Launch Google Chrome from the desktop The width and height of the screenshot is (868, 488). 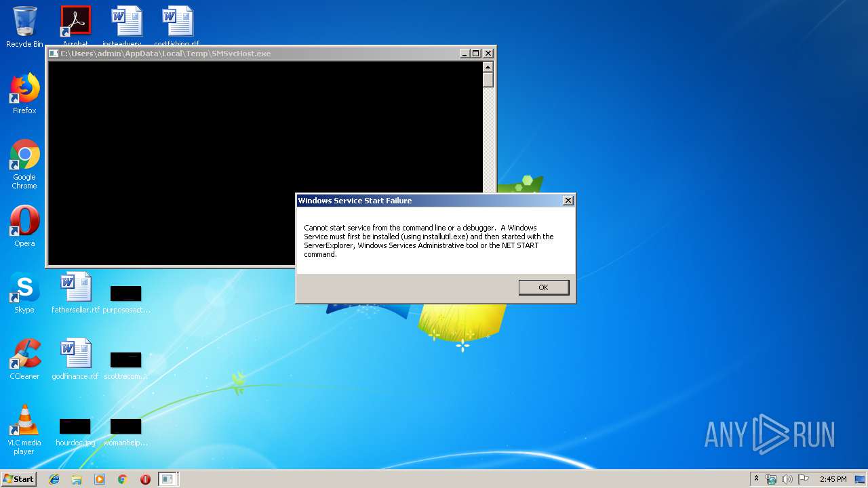pos(24,165)
